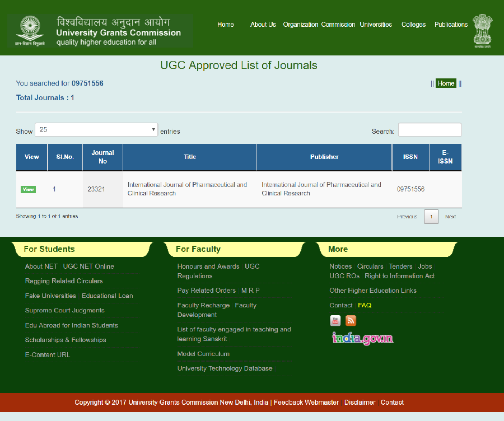Sort table by Publisher column
This screenshot has height=421, width=504.
click(324, 157)
